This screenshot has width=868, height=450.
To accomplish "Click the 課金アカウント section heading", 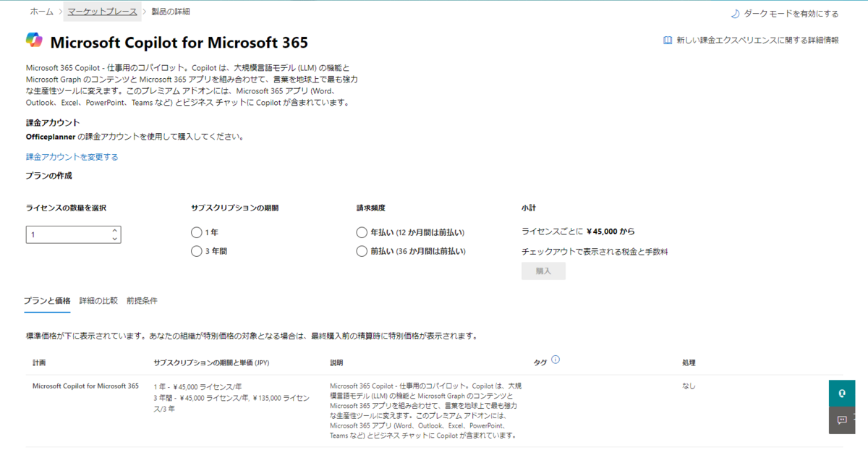I will (53, 122).
